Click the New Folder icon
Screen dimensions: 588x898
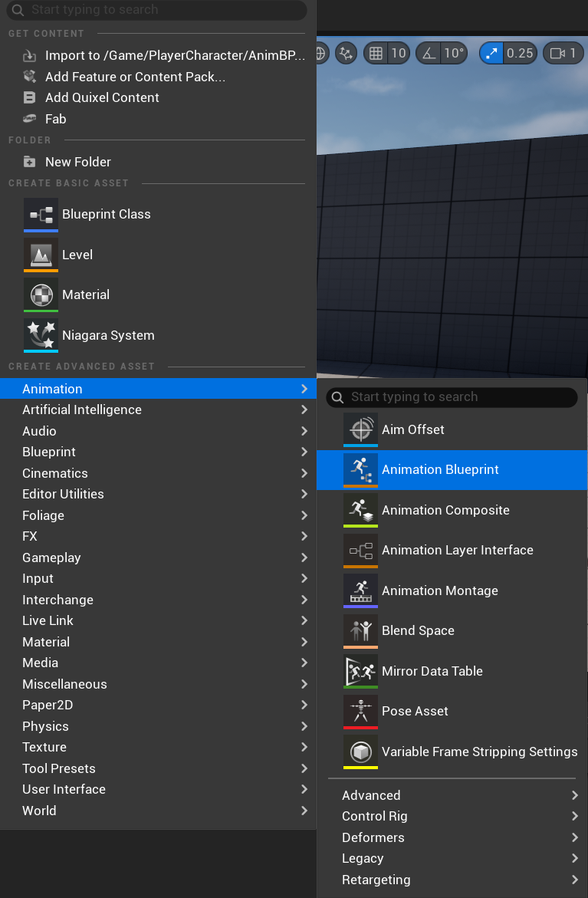[x=29, y=162]
